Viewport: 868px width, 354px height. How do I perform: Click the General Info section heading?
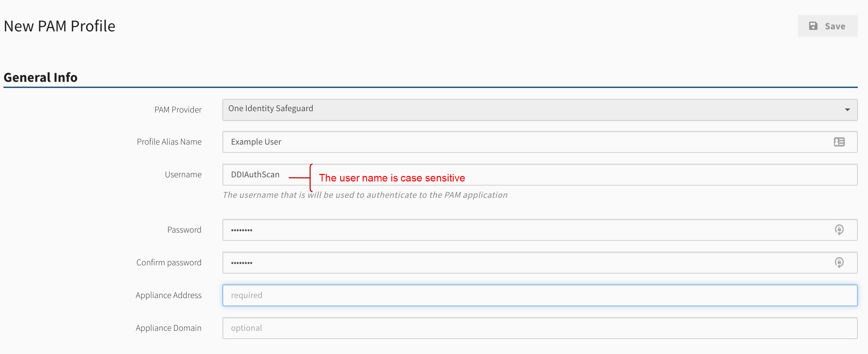tap(41, 77)
